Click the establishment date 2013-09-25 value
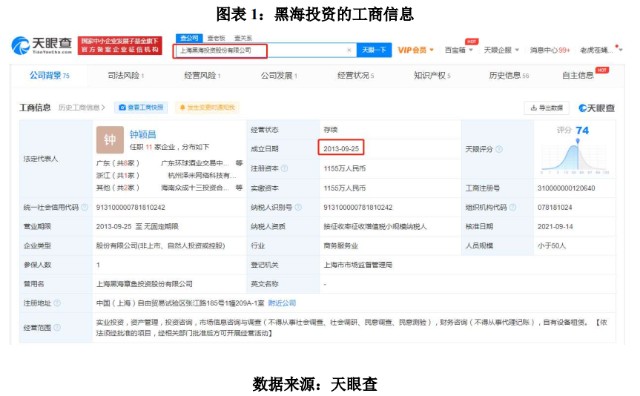This screenshot has width=640, height=396. [341, 149]
